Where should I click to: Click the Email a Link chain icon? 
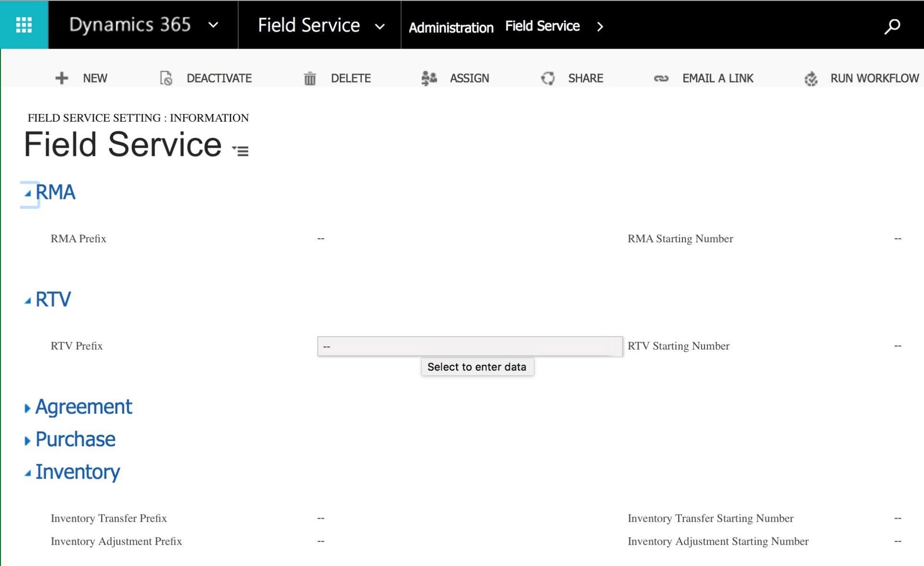(661, 78)
